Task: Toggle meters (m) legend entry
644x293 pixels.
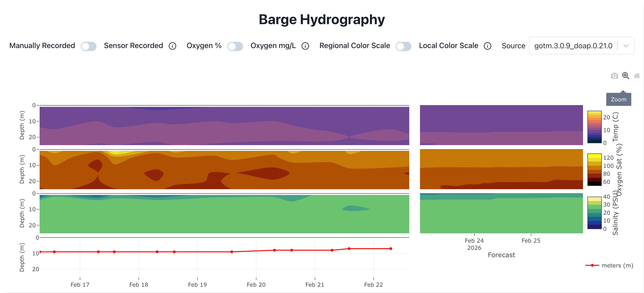Action: (609, 265)
